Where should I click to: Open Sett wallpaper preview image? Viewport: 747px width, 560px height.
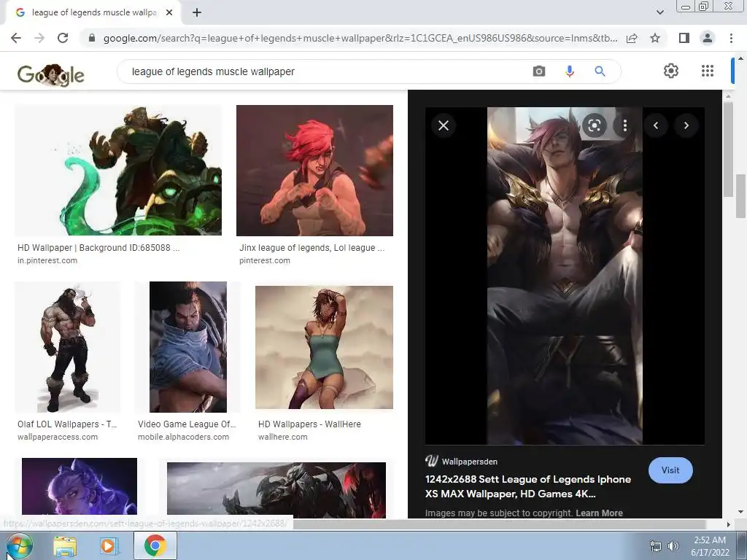point(565,276)
